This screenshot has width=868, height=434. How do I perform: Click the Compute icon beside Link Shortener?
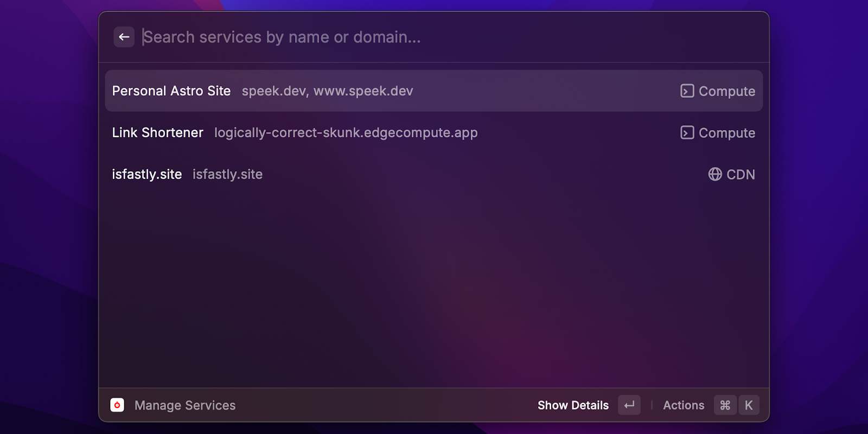pyautogui.click(x=686, y=132)
